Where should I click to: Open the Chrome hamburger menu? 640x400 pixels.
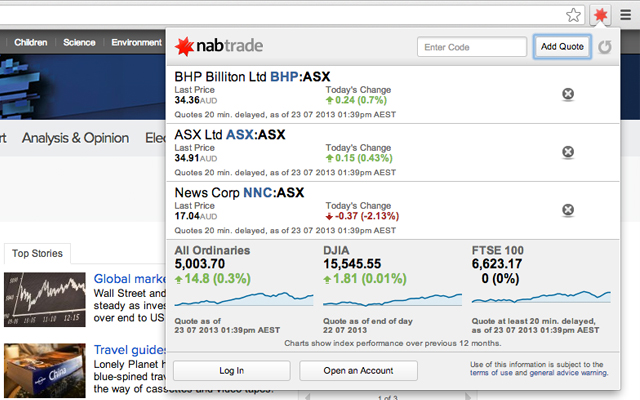pos(625,15)
